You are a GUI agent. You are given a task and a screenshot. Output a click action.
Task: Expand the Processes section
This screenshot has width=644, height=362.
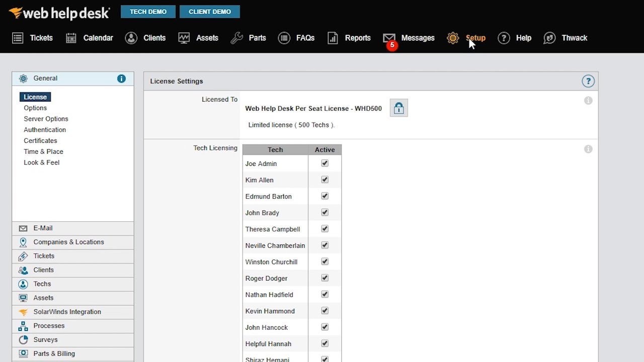pyautogui.click(x=73, y=326)
